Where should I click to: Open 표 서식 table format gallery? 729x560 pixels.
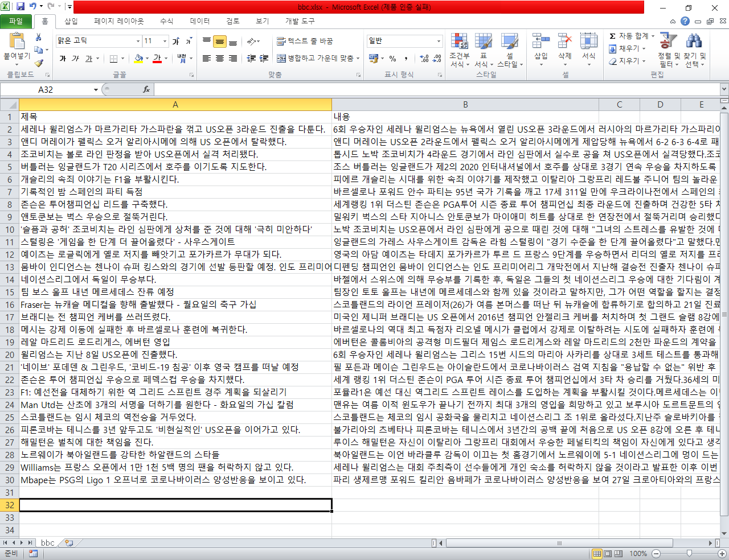(x=484, y=50)
